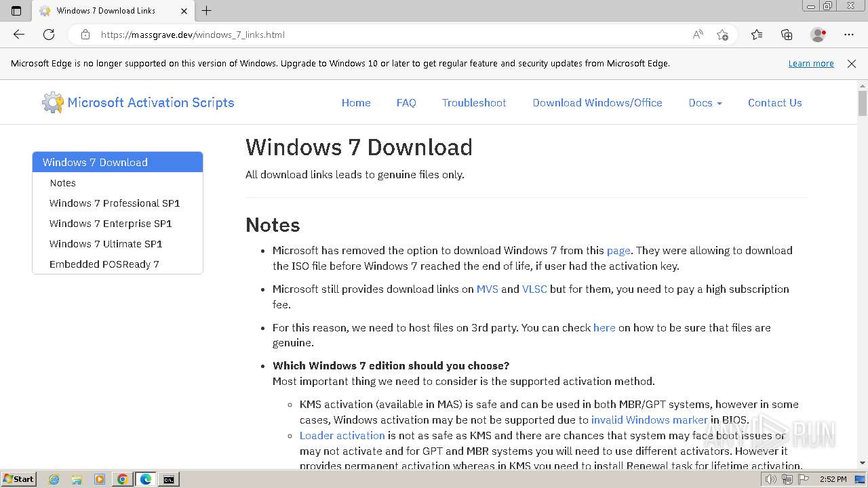
Task: Select Windows 7 Download sidebar heading
Action: (x=117, y=162)
